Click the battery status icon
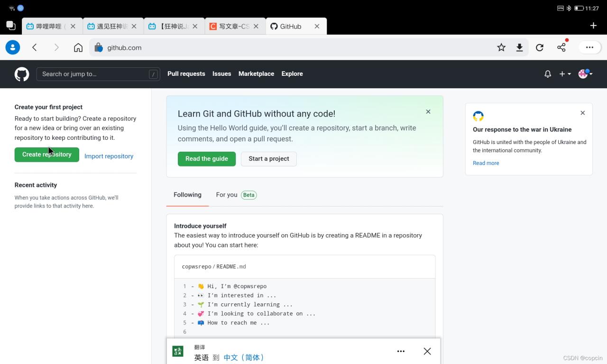Image resolution: width=607 pixels, height=364 pixels. (579, 9)
